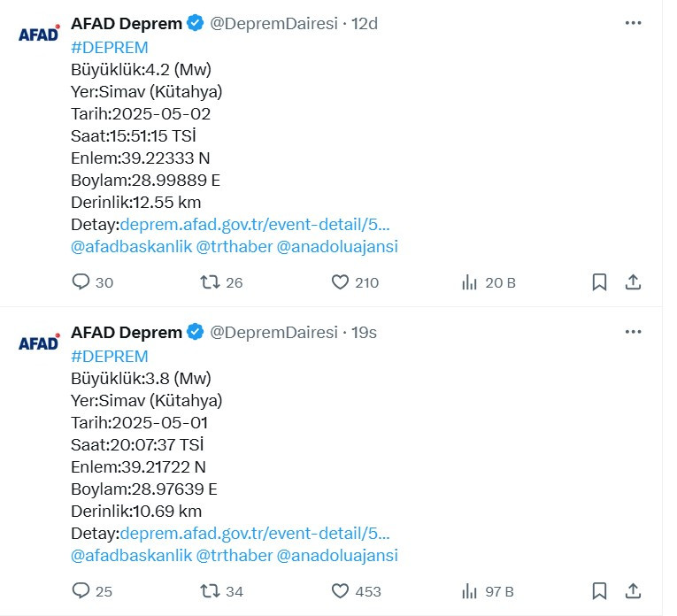Viewport: 677px width, 616px height.
Task: View analytics showing 20 B views
Action: point(489,282)
